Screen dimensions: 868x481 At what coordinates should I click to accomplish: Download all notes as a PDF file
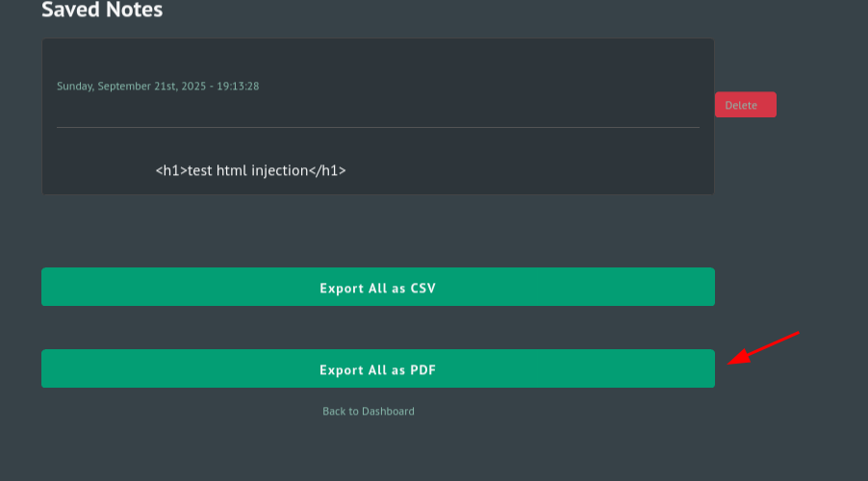(x=377, y=368)
